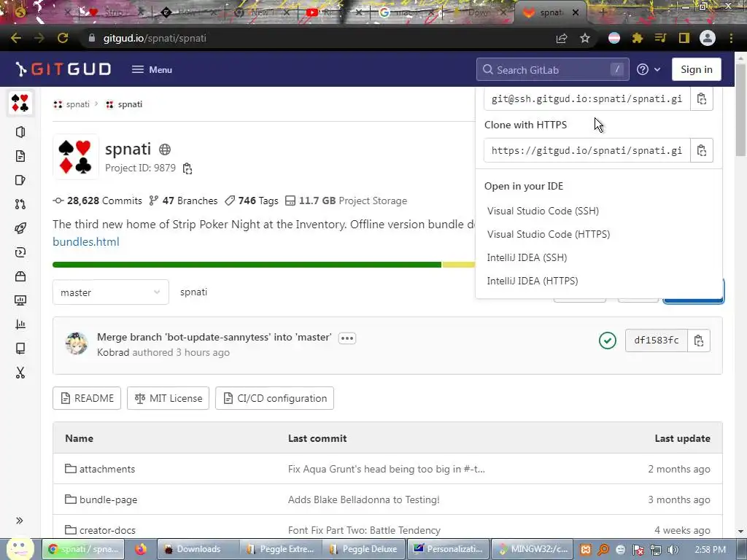The height and width of the screenshot is (560, 747).
Task: Open the bundles.html link
Action: 86,242
